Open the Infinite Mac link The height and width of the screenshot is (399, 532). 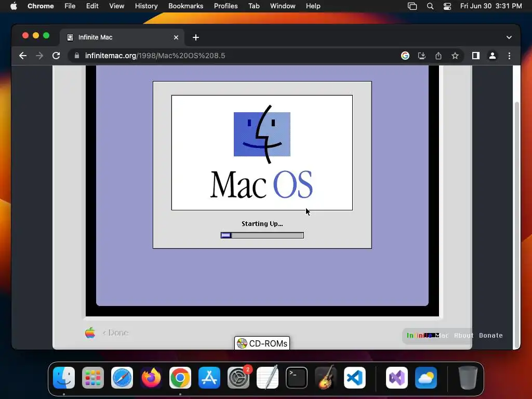428,335
